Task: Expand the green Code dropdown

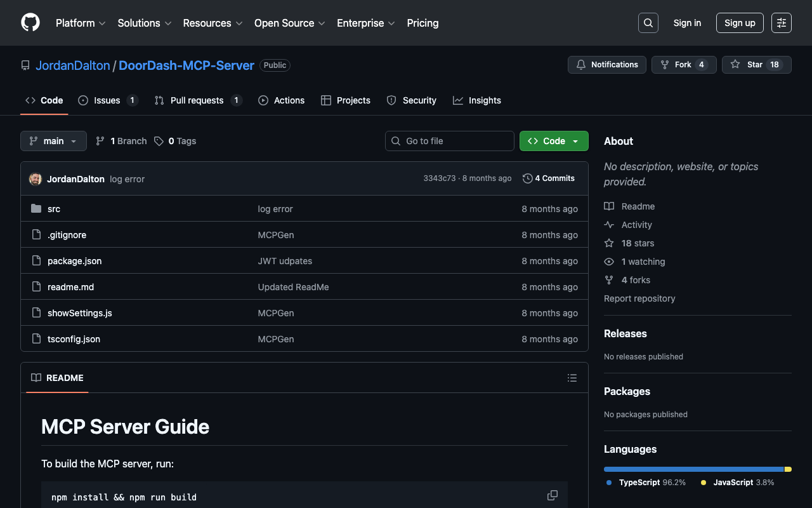Action: click(x=553, y=141)
